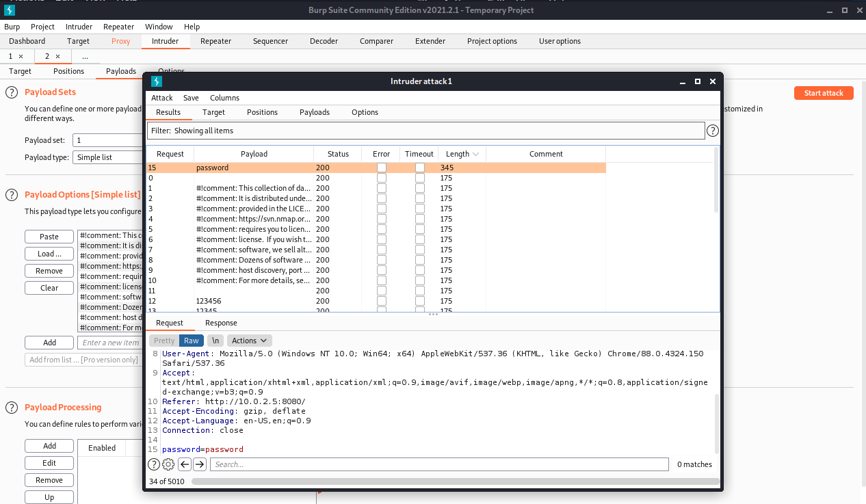Toggle Error checkbox for request 12
The height and width of the screenshot is (504, 866).
tap(382, 301)
